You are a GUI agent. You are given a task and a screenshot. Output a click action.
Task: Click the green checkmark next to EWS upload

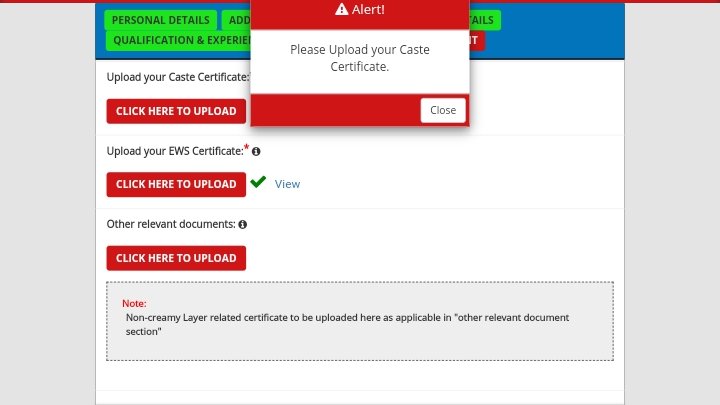click(x=258, y=182)
